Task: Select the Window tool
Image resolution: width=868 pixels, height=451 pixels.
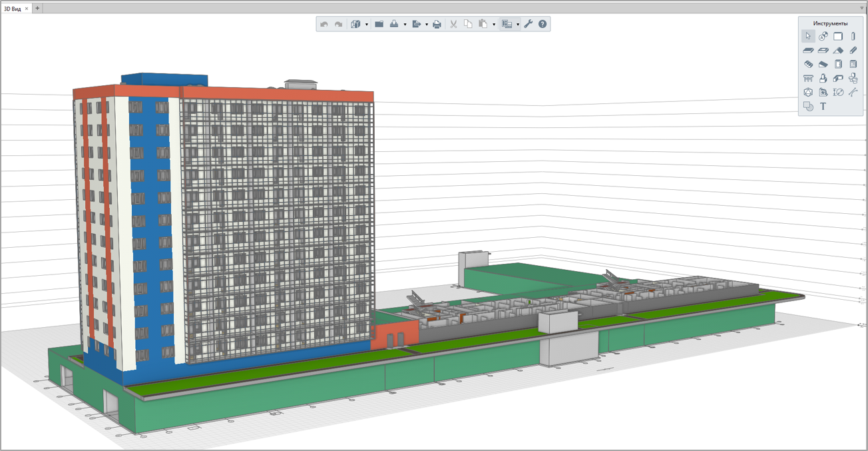Action: click(853, 65)
